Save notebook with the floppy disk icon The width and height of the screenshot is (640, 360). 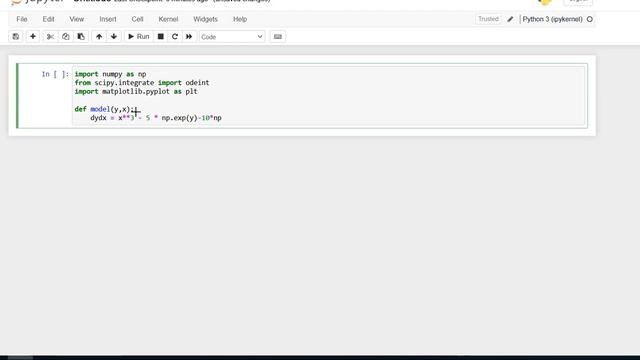coord(16,37)
